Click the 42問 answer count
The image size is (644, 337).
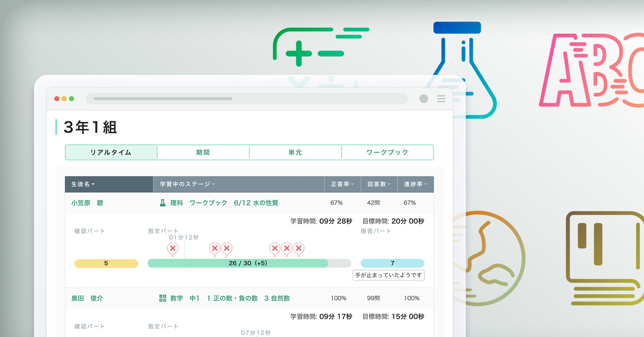pos(373,203)
